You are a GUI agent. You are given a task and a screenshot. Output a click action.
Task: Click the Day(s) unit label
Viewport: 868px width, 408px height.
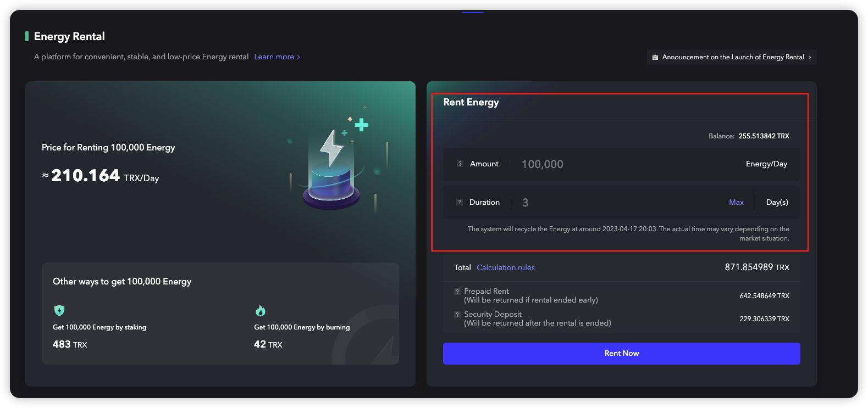[x=777, y=203]
